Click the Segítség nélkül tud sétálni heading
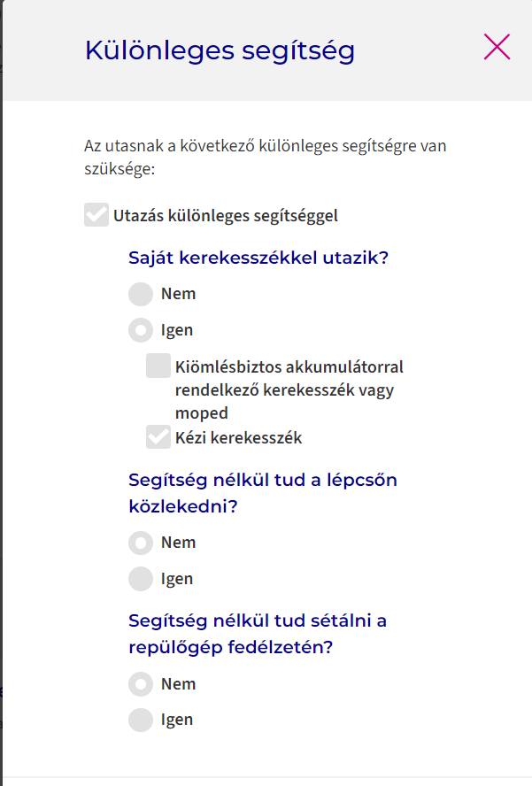Image resolution: width=532 pixels, height=786 pixels. [258, 634]
